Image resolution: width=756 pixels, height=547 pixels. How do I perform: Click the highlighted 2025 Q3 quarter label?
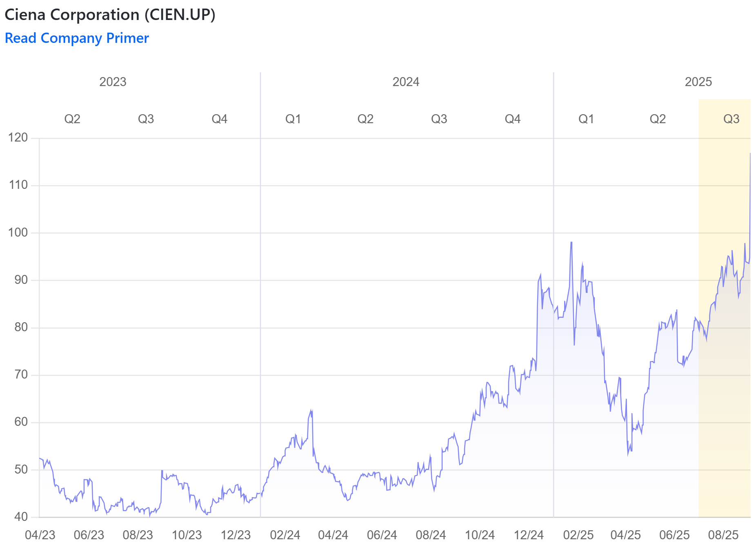point(732,119)
